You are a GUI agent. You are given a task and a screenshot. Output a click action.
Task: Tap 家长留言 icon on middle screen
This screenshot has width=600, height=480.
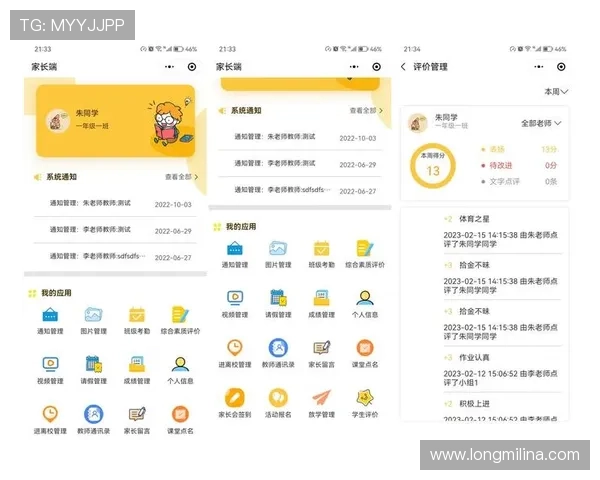(x=321, y=348)
